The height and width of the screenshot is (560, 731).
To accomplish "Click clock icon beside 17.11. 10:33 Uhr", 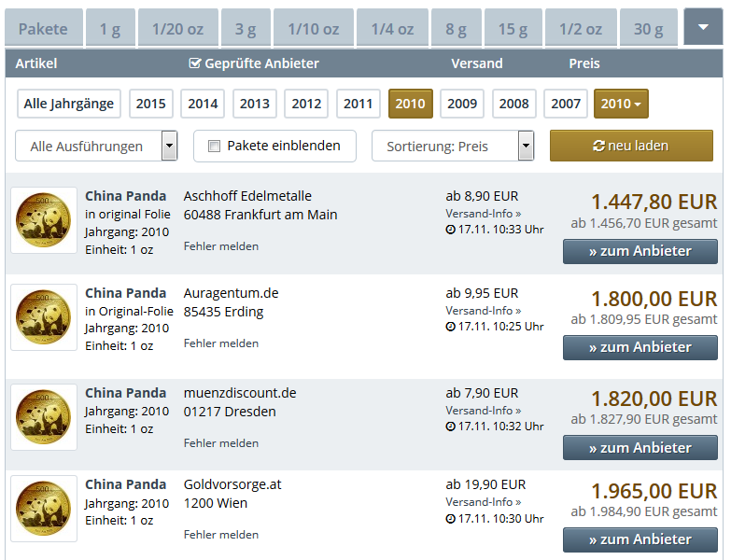I will [451, 230].
